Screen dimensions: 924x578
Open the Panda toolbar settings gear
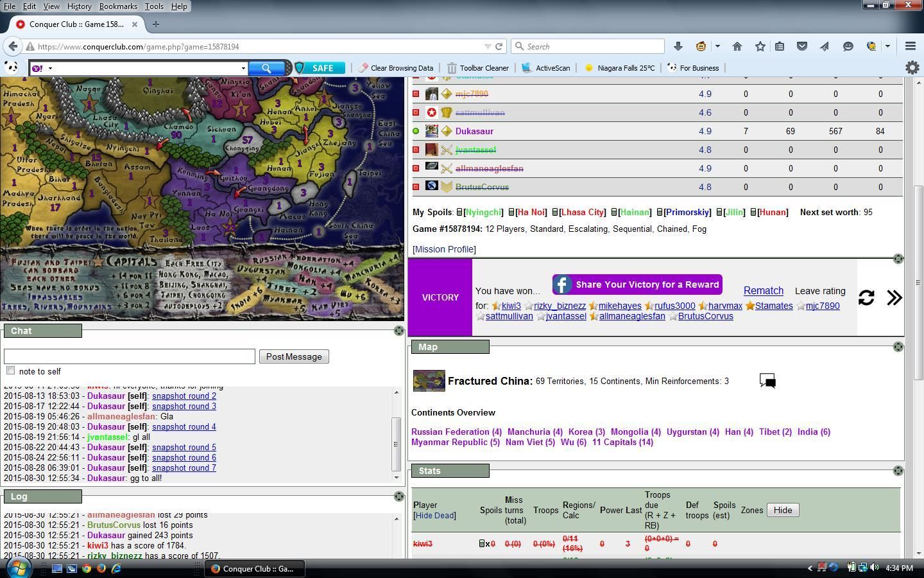912,67
